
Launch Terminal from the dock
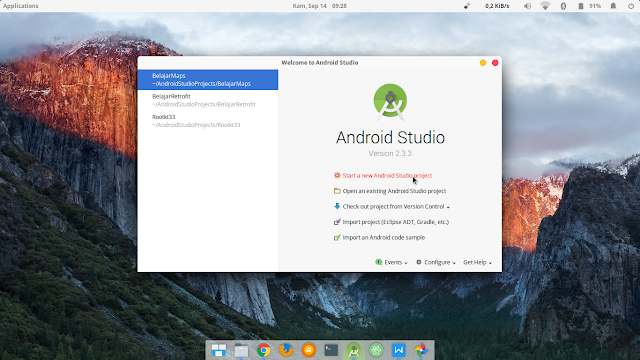point(331,350)
